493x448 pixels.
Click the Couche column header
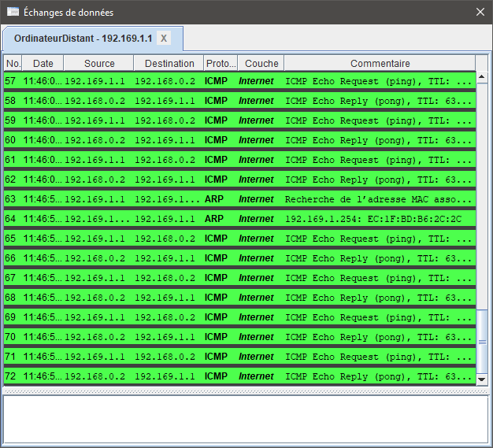coord(261,64)
